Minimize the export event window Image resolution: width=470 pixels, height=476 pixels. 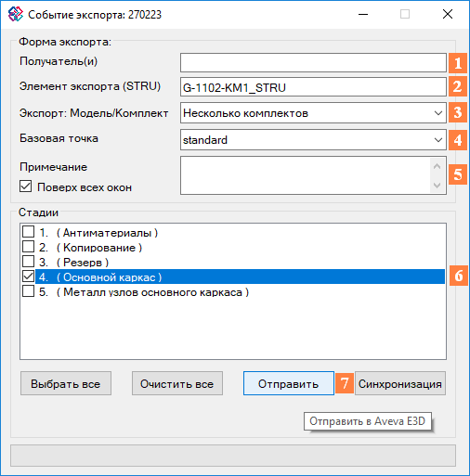coord(363,14)
